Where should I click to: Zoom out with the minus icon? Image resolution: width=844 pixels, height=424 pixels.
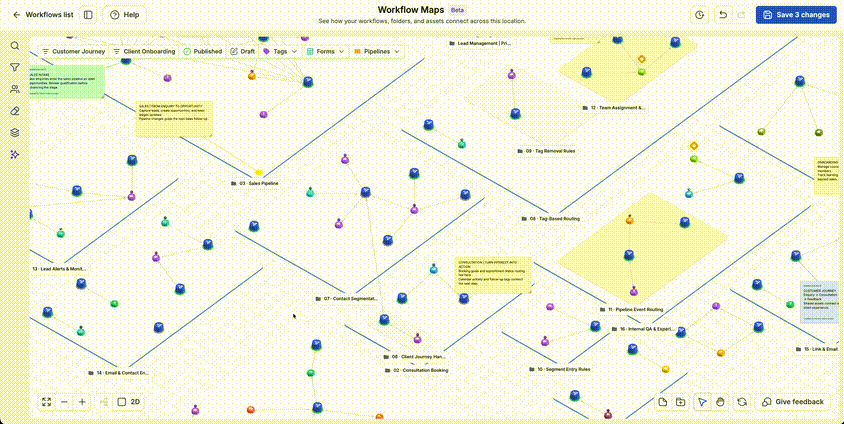point(65,402)
